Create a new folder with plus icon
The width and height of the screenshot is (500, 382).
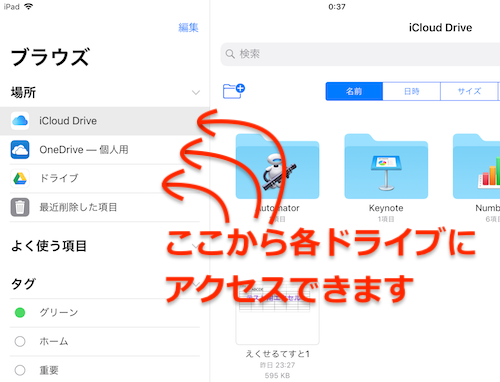[x=234, y=91]
